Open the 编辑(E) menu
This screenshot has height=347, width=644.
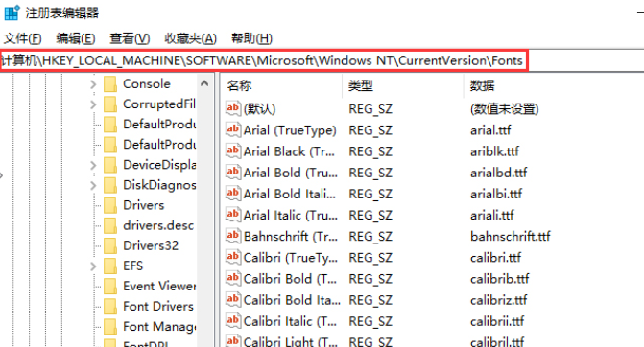click(76, 38)
